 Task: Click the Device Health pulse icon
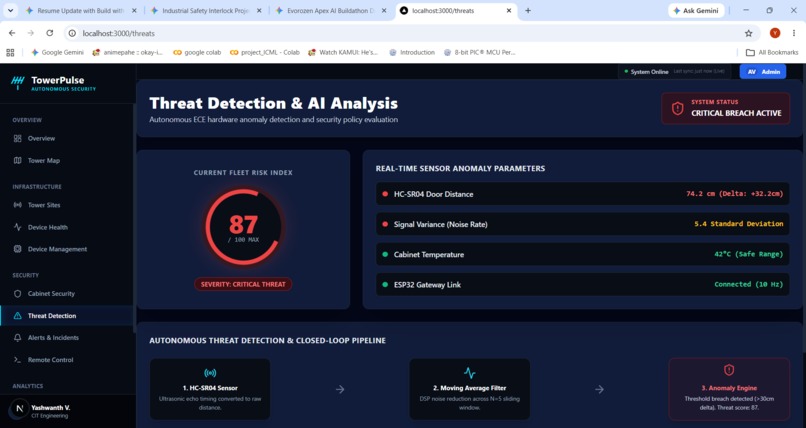click(x=17, y=227)
